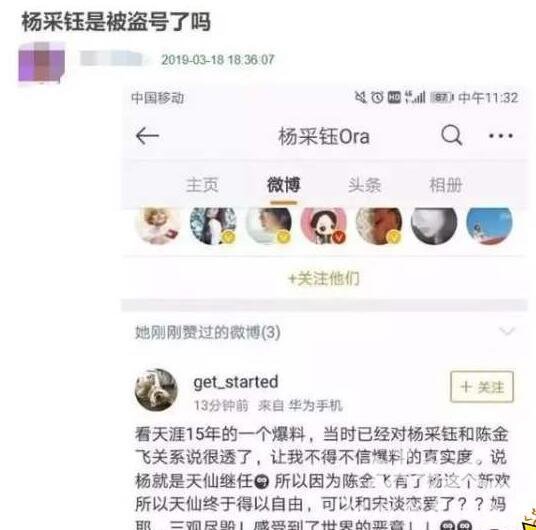Viewport: 536px width, 530px height.
Task: Tap the pink cartoon avatar with red V
Action: (x=324, y=225)
